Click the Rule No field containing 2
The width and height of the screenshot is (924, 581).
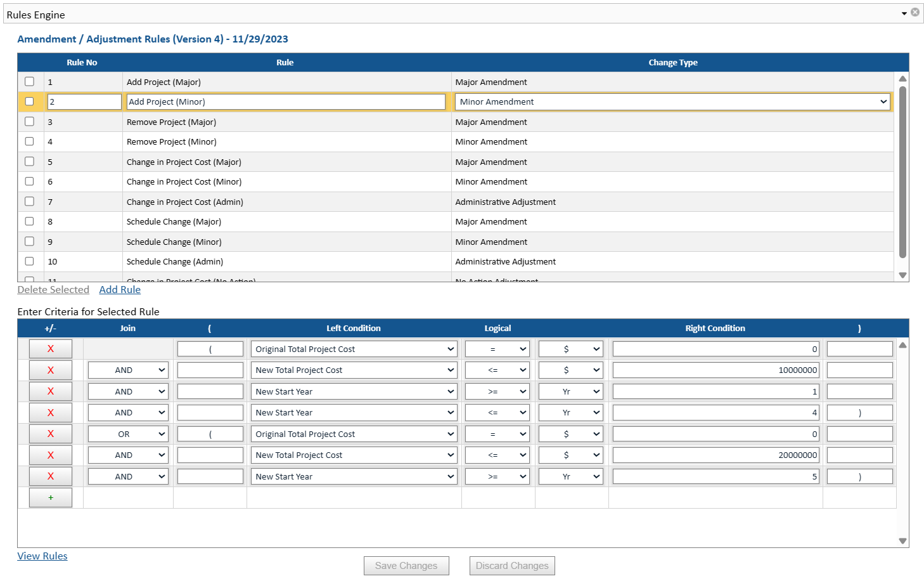click(x=84, y=101)
